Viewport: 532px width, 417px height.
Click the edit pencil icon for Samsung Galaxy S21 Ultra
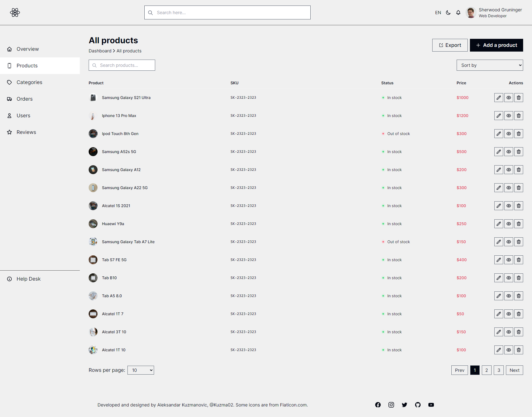[x=499, y=98]
